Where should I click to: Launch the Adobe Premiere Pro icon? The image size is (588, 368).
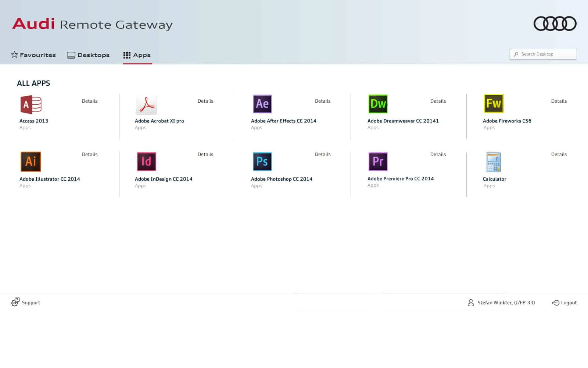coord(378,162)
